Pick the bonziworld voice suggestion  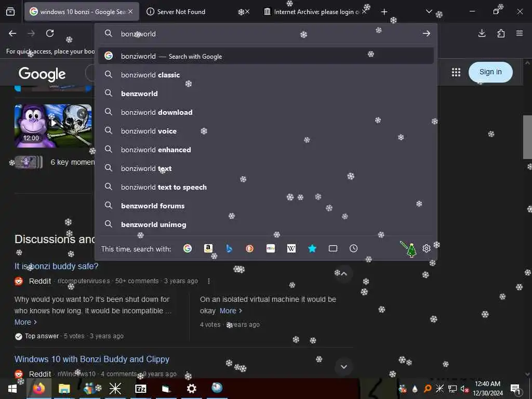[265, 130]
